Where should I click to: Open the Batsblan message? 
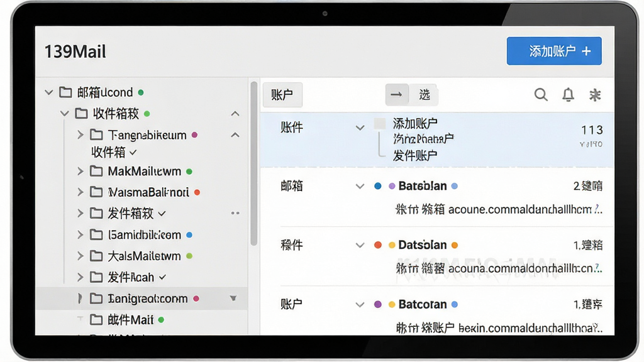[x=423, y=186]
